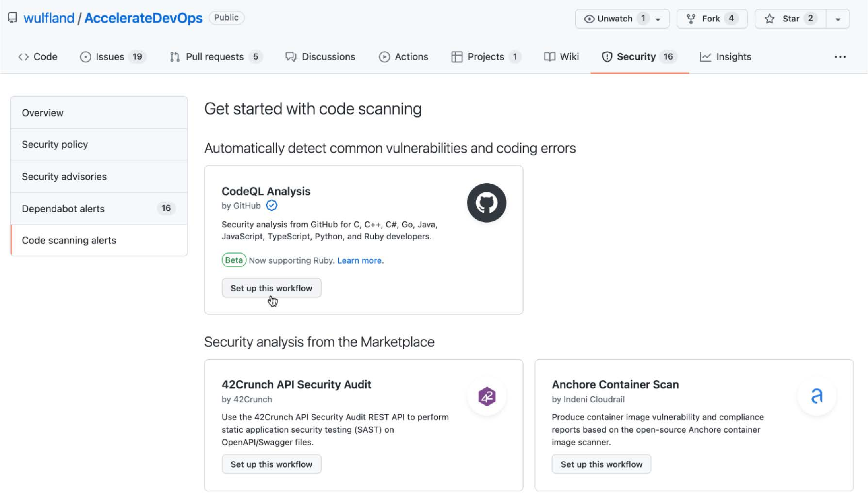This screenshot has width=868, height=498.
Task: Open the Discussions tab
Action: [320, 57]
